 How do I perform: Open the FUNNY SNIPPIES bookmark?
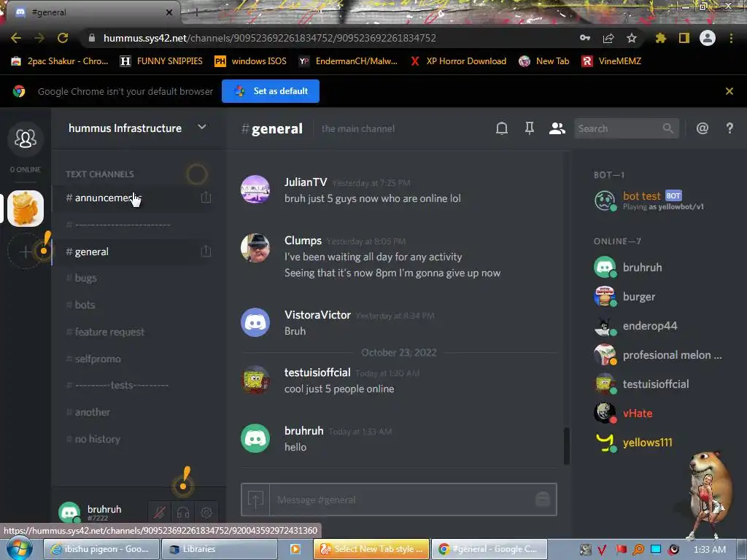click(161, 61)
